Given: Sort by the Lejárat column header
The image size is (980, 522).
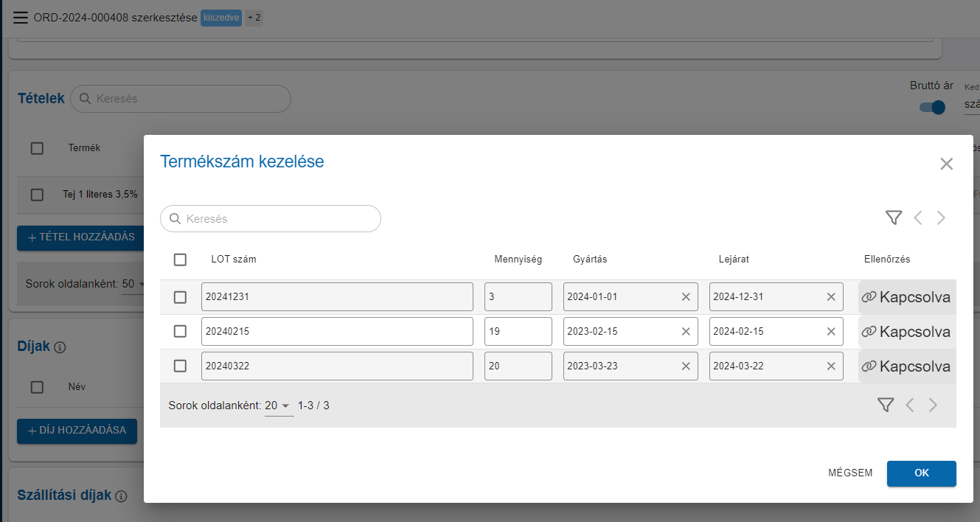Looking at the screenshot, I should pos(734,260).
